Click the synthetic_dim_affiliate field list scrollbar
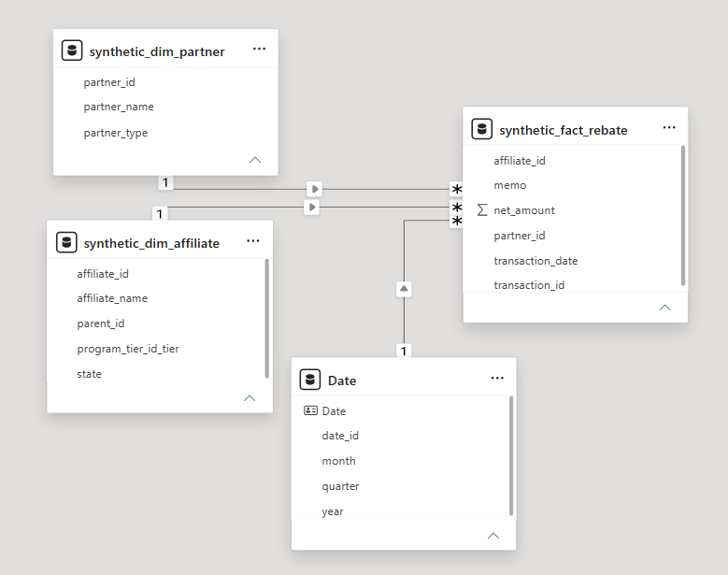This screenshot has height=575, width=728. (x=267, y=319)
